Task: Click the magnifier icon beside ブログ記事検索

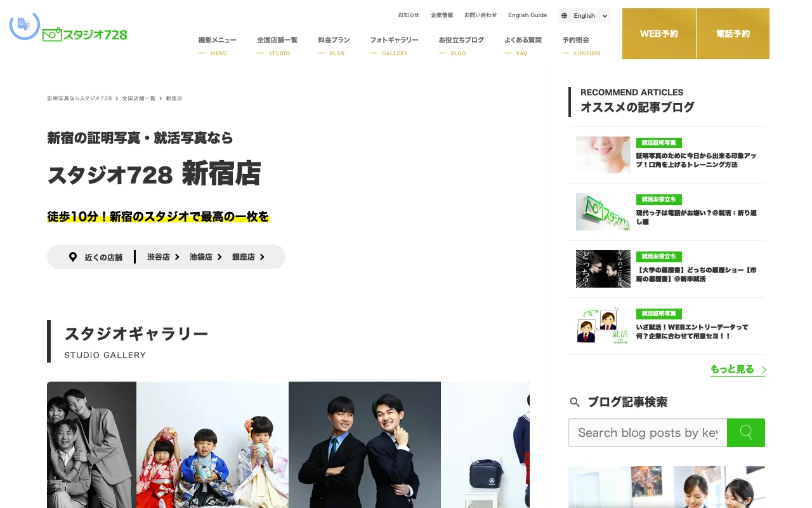Action: coord(575,402)
